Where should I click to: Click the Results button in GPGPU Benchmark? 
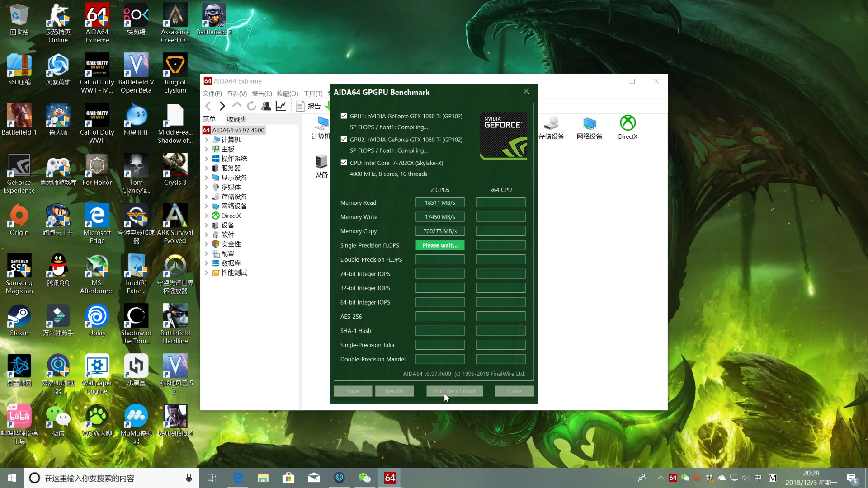pyautogui.click(x=394, y=391)
